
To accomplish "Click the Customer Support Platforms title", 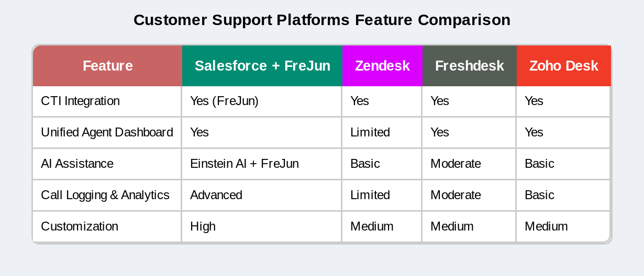I will click(322, 20).
